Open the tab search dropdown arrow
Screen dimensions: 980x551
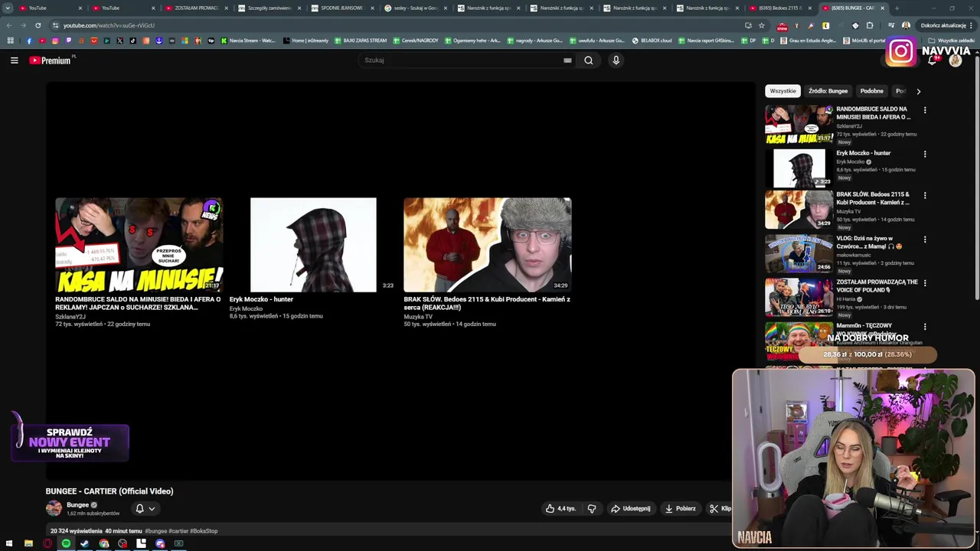coord(8,8)
